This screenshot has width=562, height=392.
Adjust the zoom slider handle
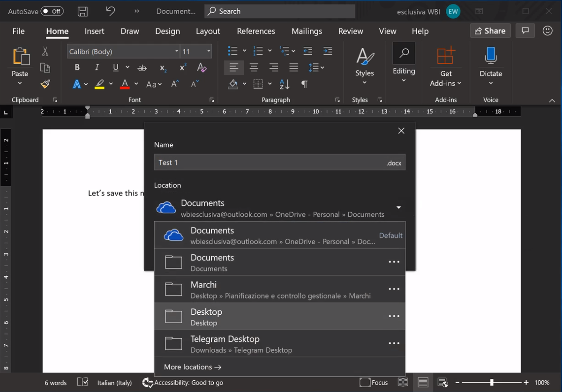click(x=492, y=382)
